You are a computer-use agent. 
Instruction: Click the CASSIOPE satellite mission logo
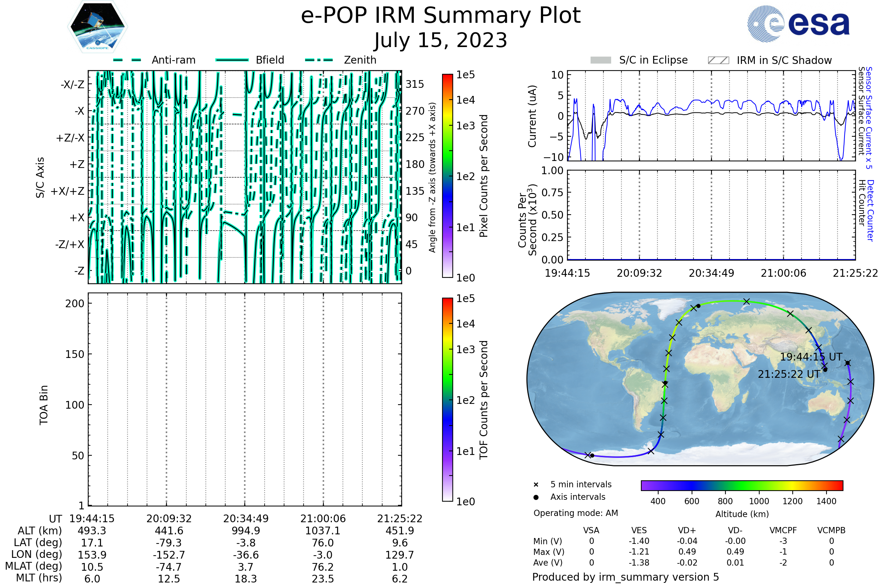(97, 27)
